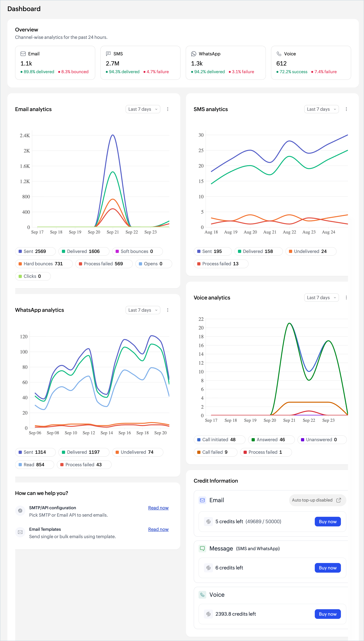Click the Email envelope icon in Overview
The image size is (364, 641).
point(23,54)
